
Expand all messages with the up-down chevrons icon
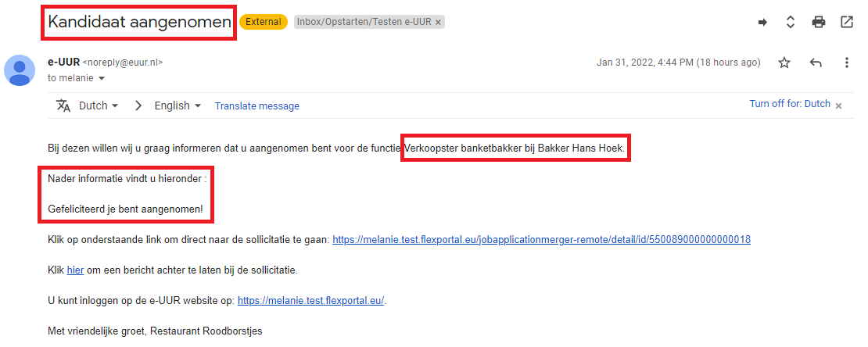(791, 22)
